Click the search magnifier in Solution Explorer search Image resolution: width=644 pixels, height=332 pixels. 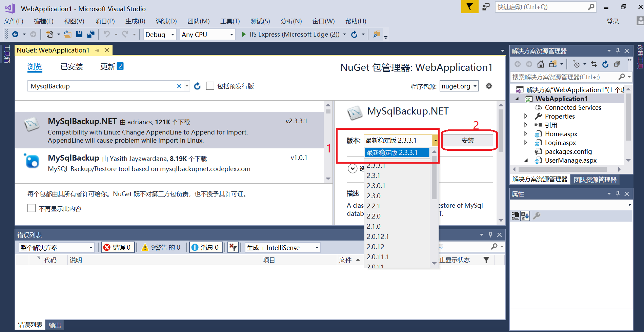click(621, 77)
